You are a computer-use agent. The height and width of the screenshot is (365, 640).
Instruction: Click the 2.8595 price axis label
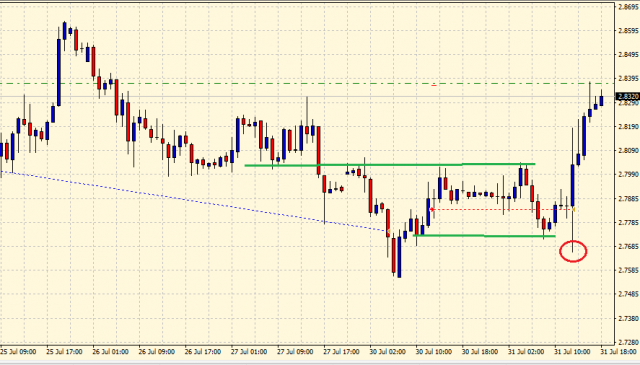[629, 31]
